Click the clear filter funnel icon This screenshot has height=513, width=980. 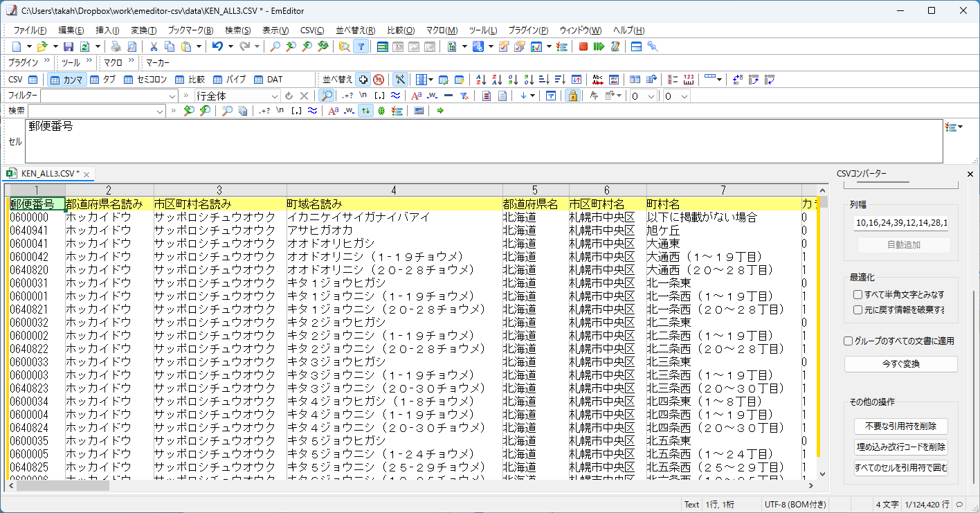(x=464, y=95)
